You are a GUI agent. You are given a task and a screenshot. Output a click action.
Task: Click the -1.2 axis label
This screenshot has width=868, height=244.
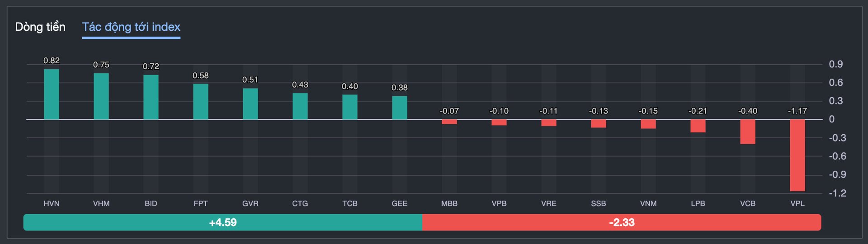[838, 193]
